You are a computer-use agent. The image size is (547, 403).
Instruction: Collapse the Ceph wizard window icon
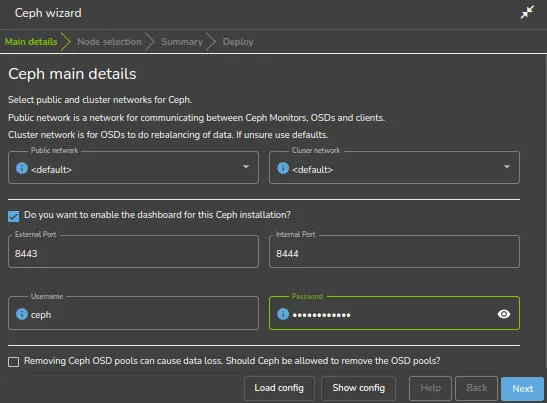pyautogui.click(x=527, y=12)
